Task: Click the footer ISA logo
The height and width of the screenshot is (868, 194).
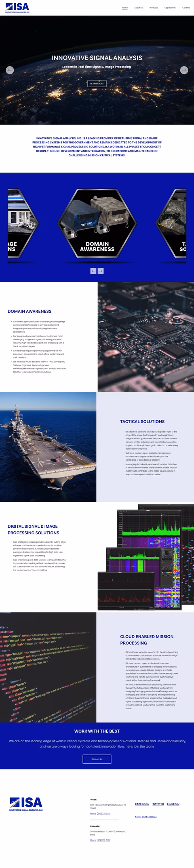Action: coord(26,804)
